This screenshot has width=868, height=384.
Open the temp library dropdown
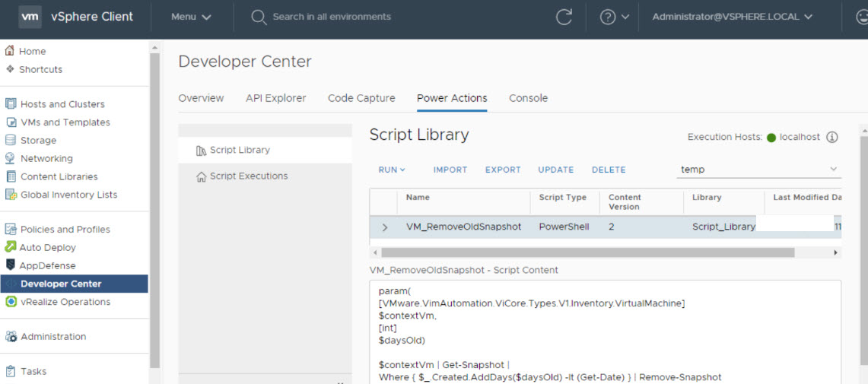point(758,170)
